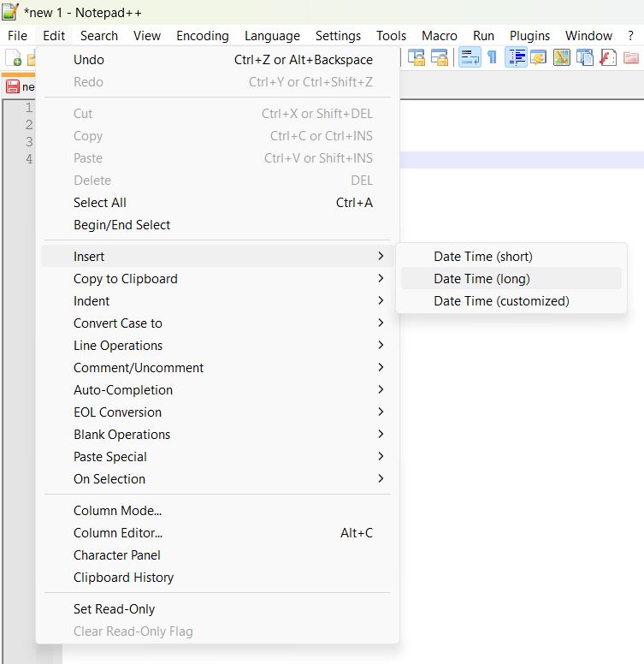Open the Language menu
644x664 pixels.
(272, 36)
